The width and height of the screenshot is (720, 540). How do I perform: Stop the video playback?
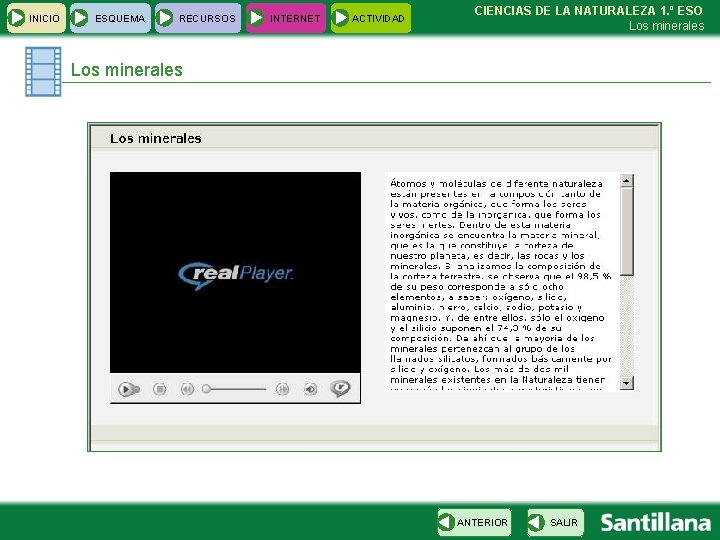click(159, 389)
